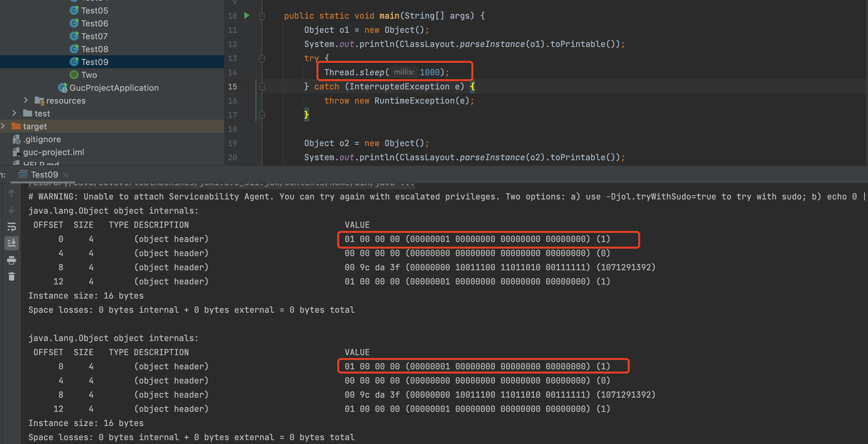Open the Two annotation file

click(x=89, y=75)
